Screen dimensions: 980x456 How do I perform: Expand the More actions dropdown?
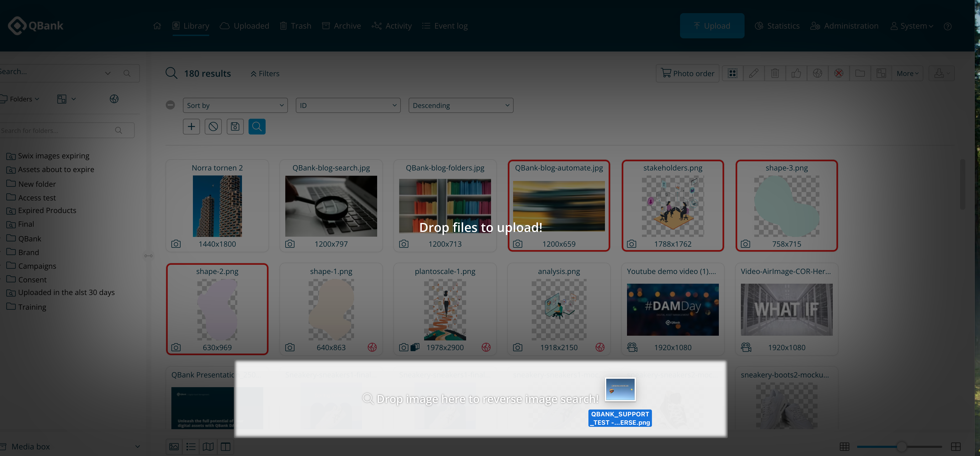(907, 73)
